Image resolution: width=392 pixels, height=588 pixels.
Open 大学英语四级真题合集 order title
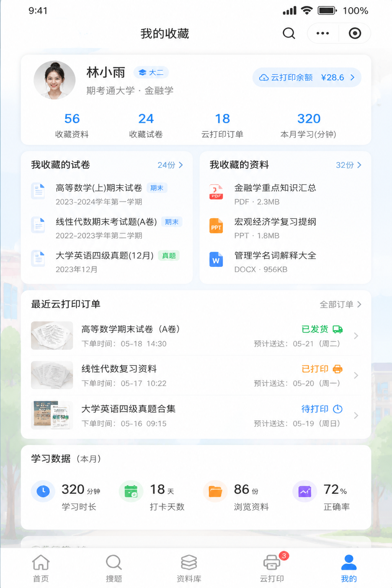(x=128, y=409)
